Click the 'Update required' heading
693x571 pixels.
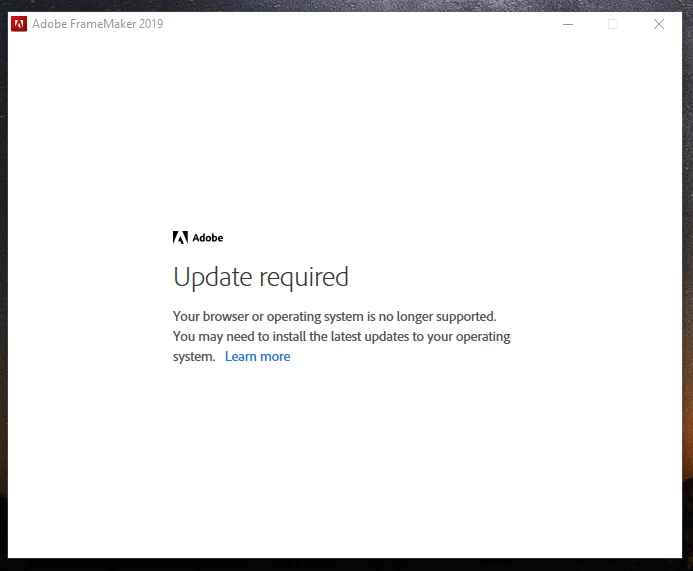pyautogui.click(x=261, y=278)
